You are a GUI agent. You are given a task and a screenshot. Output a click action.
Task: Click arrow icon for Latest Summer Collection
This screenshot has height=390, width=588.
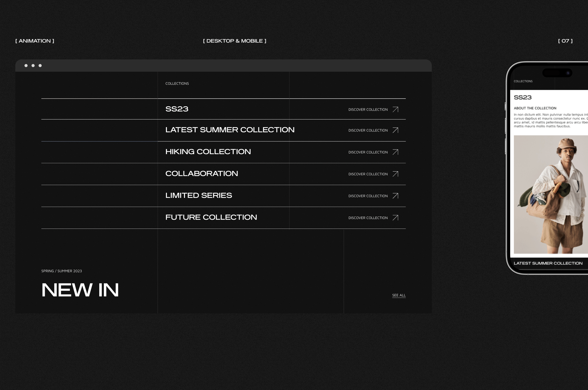click(395, 130)
